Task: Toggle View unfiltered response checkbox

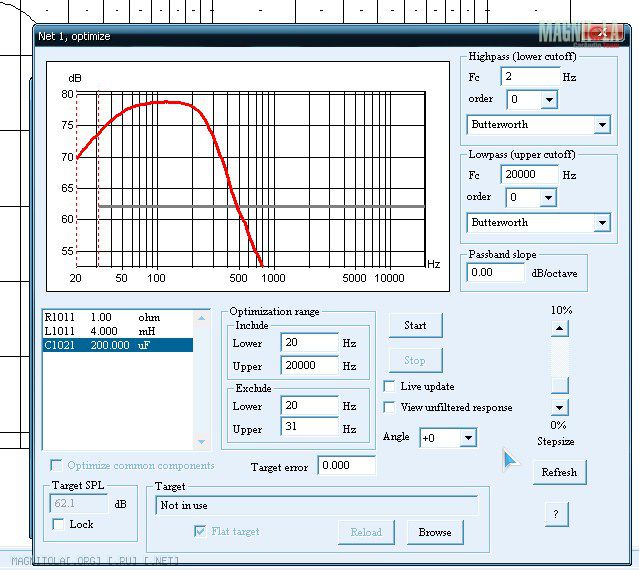Action: point(389,407)
